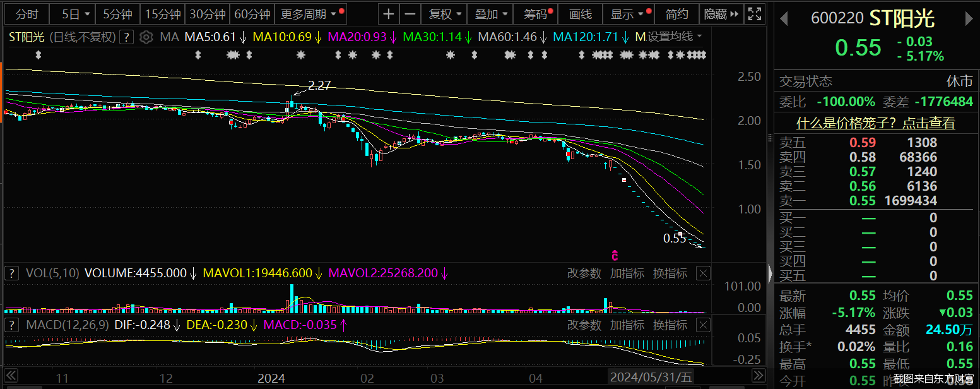Hide the side panel using 隐藏 button
The image size is (980, 389).
(721, 14)
